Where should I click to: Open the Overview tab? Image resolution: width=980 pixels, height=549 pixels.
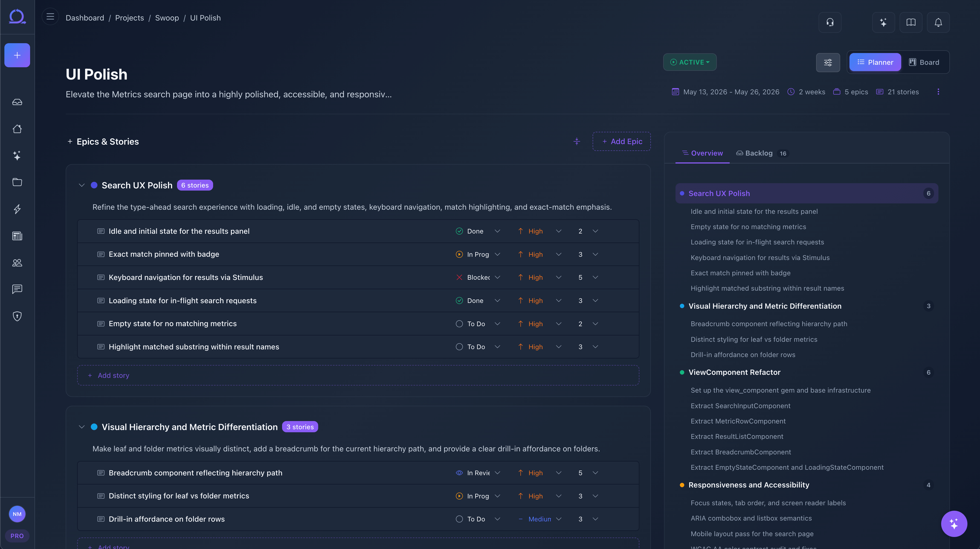[x=702, y=153]
